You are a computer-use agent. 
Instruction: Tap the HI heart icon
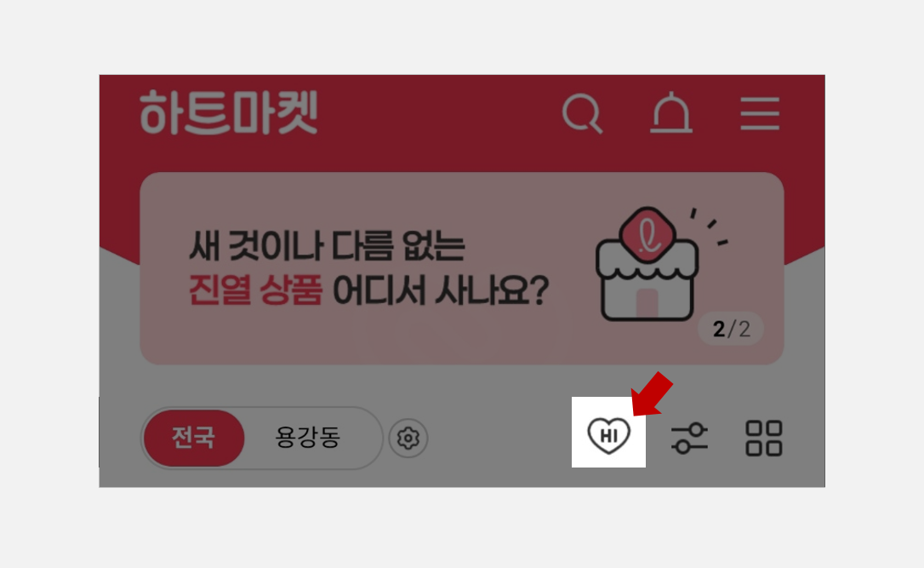608,435
